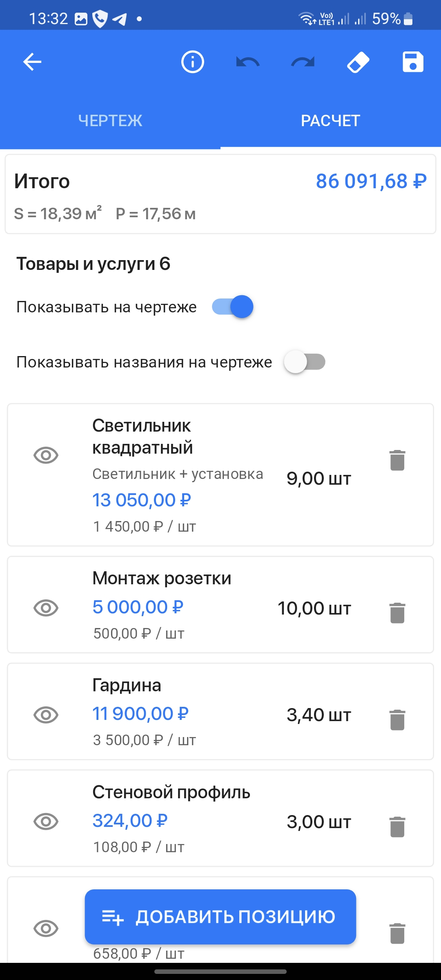The image size is (441, 980).
Task: Select the eraser icon
Action: click(358, 62)
